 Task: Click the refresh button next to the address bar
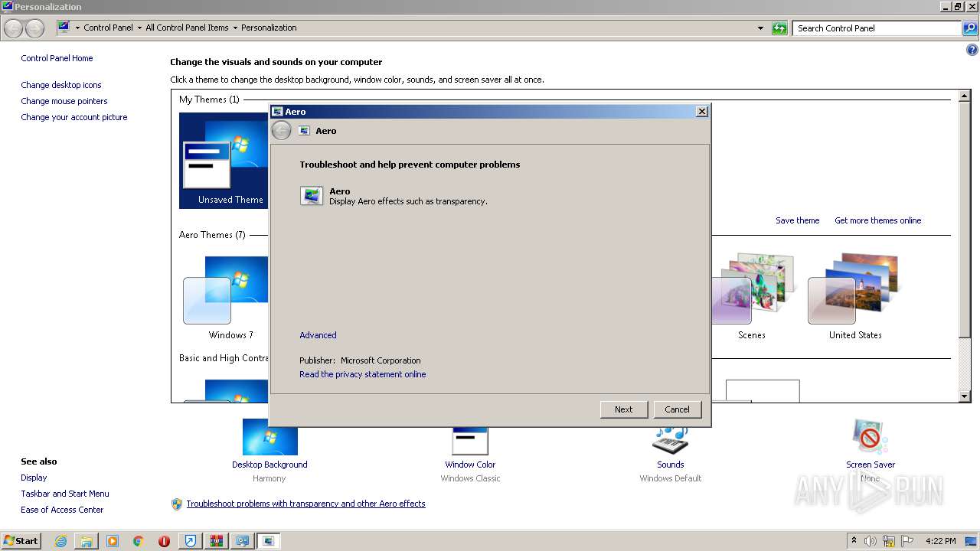pyautogui.click(x=779, y=28)
